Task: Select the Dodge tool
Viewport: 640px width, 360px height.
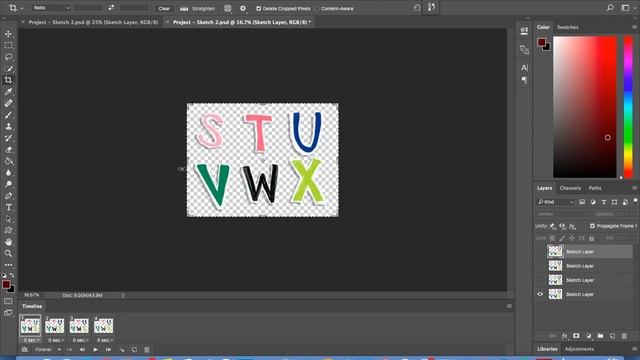Action: tap(8, 184)
